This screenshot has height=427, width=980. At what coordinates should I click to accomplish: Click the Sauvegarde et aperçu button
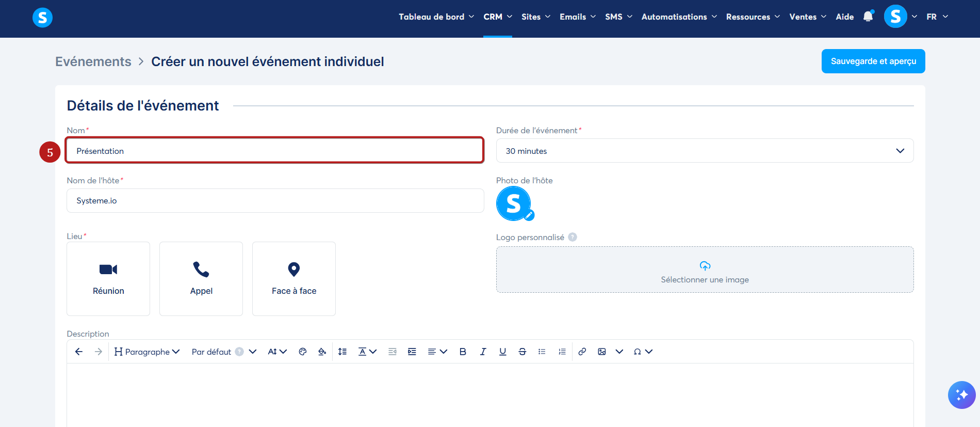873,61
